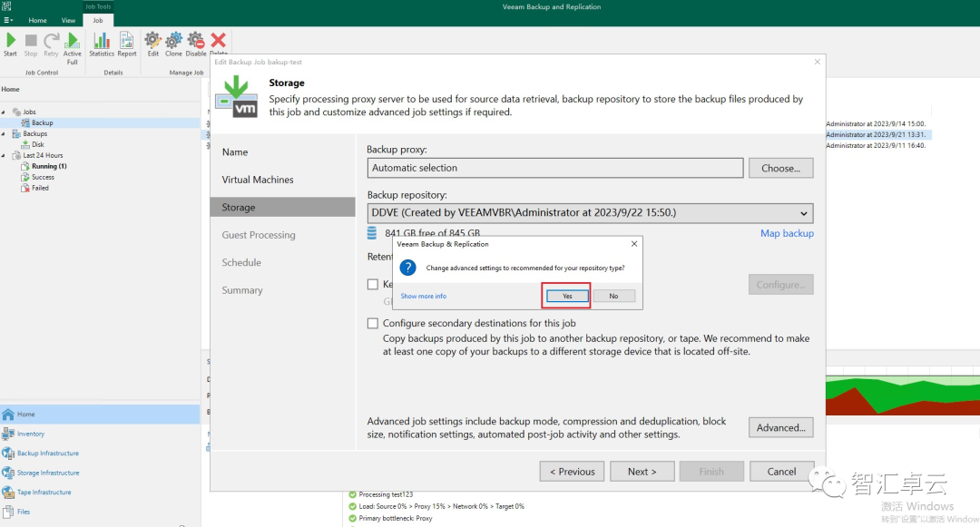The image size is (980, 527).
Task: Confirm recommended settings with Yes
Action: (565, 297)
